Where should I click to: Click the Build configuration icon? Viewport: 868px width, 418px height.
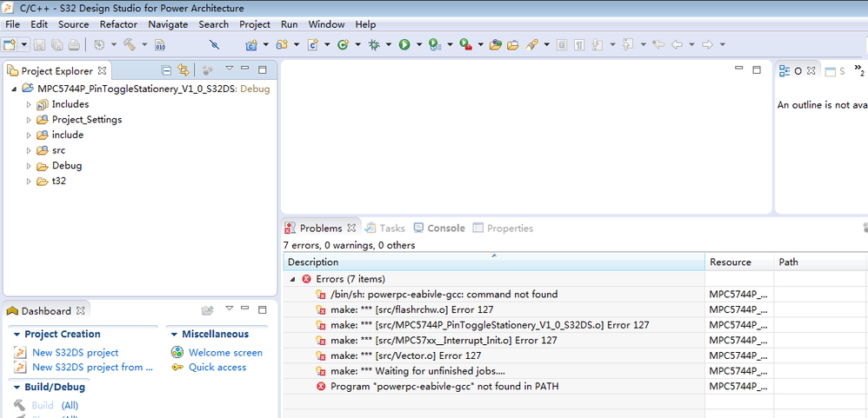coord(99,45)
